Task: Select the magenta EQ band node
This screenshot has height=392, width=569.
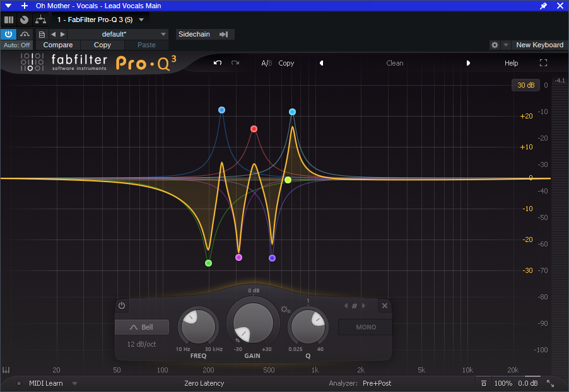Action: point(238,258)
